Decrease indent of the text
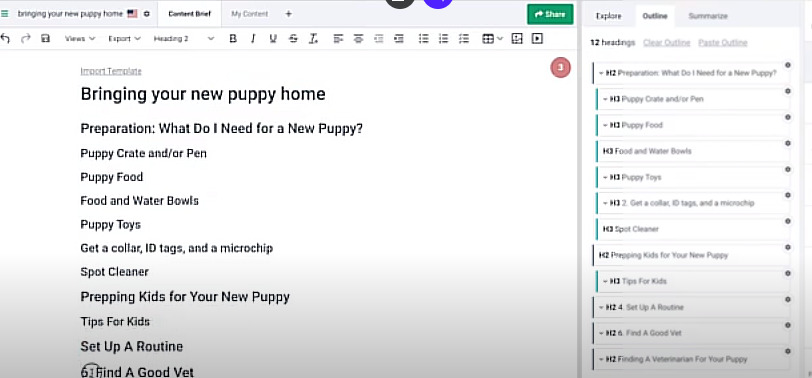812x378 pixels. click(x=379, y=38)
